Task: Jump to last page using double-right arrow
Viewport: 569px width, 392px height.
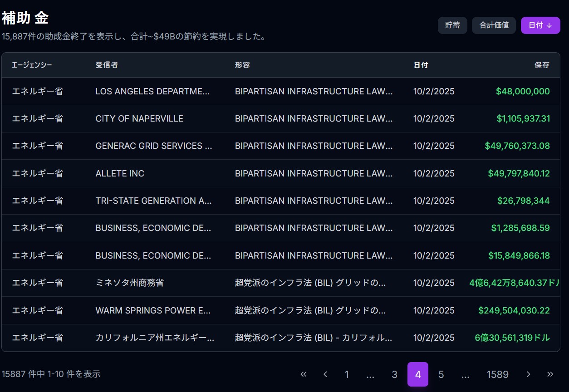Action: pos(550,374)
